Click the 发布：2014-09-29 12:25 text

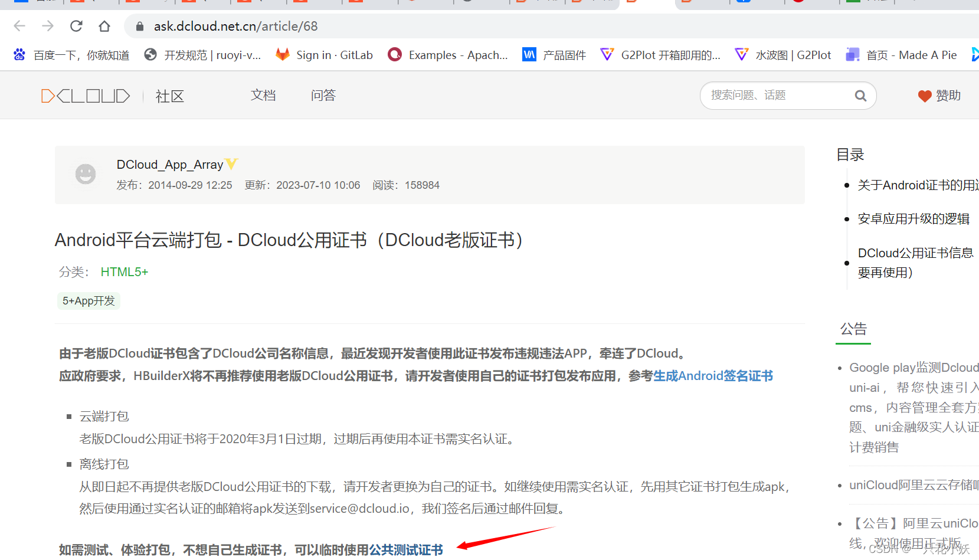pos(174,185)
